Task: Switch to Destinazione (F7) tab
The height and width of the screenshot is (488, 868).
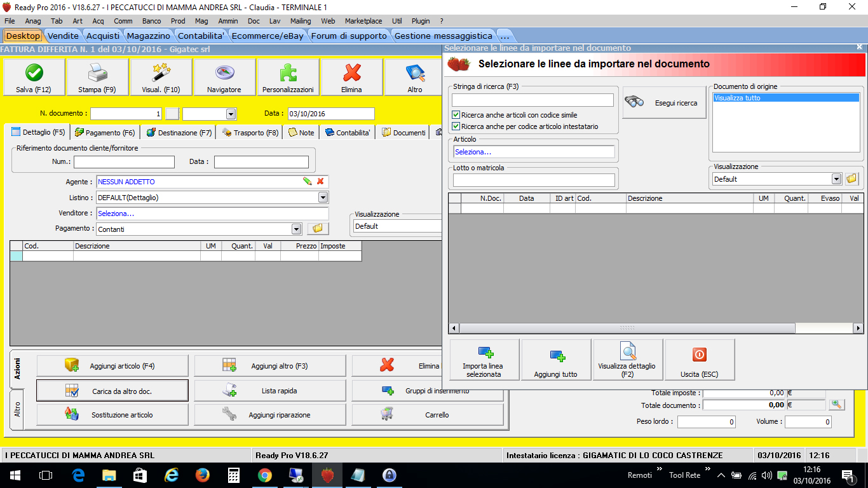Action: click(x=179, y=133)
